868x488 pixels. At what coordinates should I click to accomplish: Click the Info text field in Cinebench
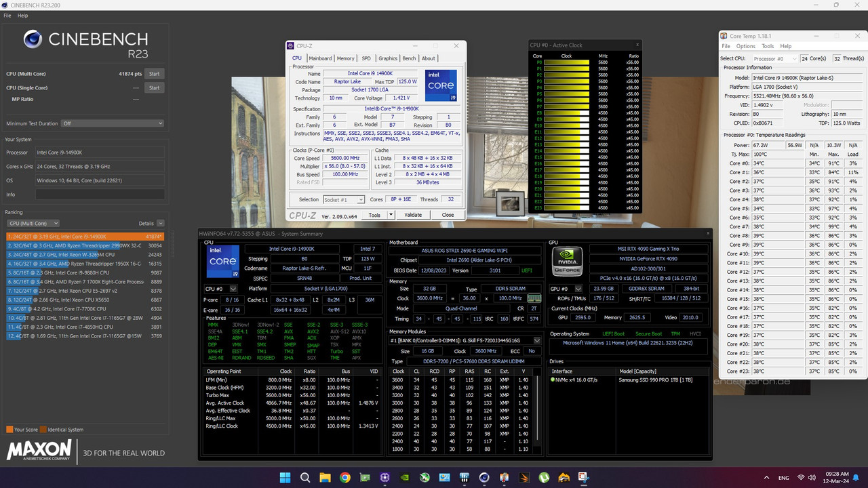point(100,195)
